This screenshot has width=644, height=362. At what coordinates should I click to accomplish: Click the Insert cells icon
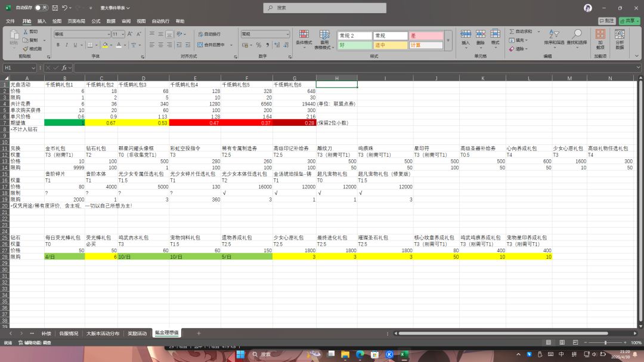tap(465, 37)
